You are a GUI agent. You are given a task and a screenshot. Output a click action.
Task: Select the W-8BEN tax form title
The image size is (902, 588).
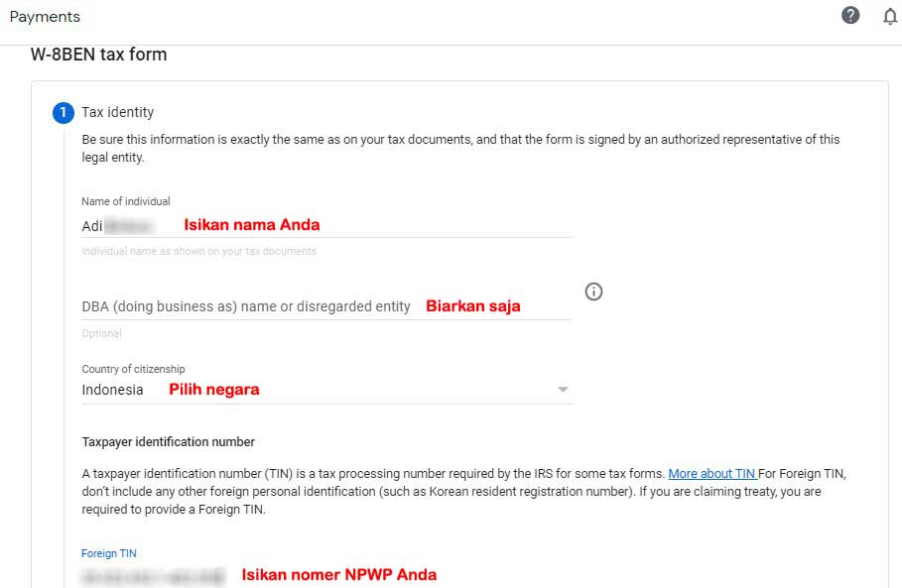96,54
